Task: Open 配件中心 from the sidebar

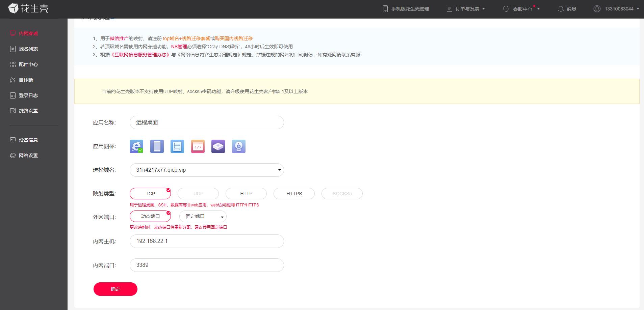Action: 28,64
